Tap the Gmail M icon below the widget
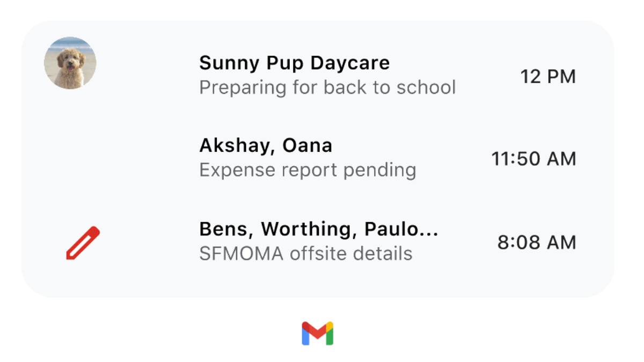The image size is (644, 362). [318, 334]
